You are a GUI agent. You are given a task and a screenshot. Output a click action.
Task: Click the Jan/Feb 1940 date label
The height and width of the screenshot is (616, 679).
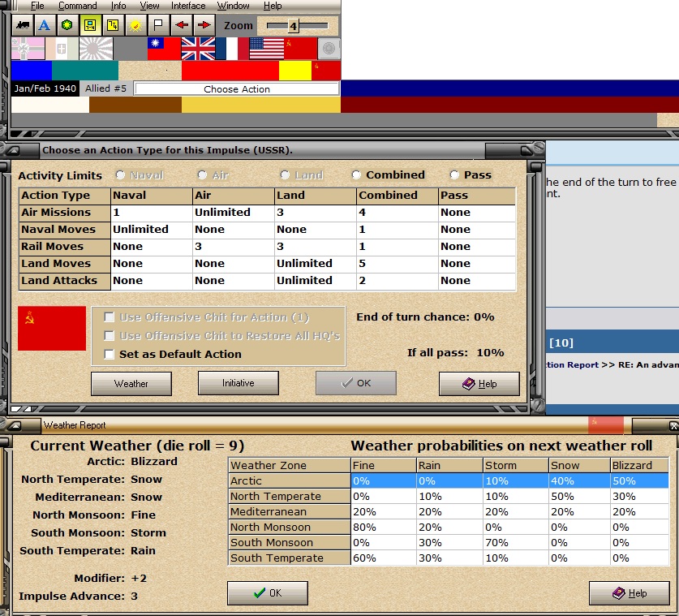(x=45, y=88)
